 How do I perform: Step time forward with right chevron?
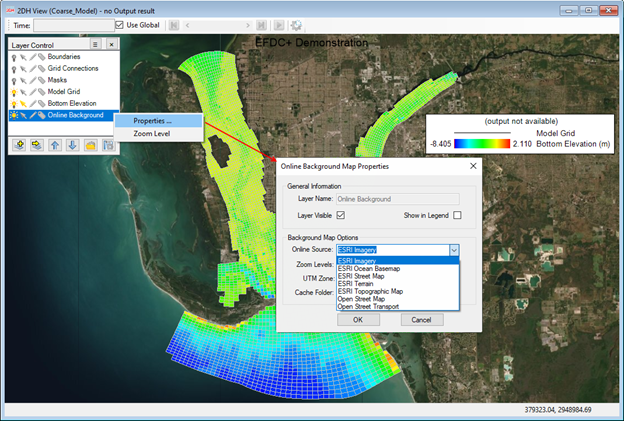tap(248, 25)
